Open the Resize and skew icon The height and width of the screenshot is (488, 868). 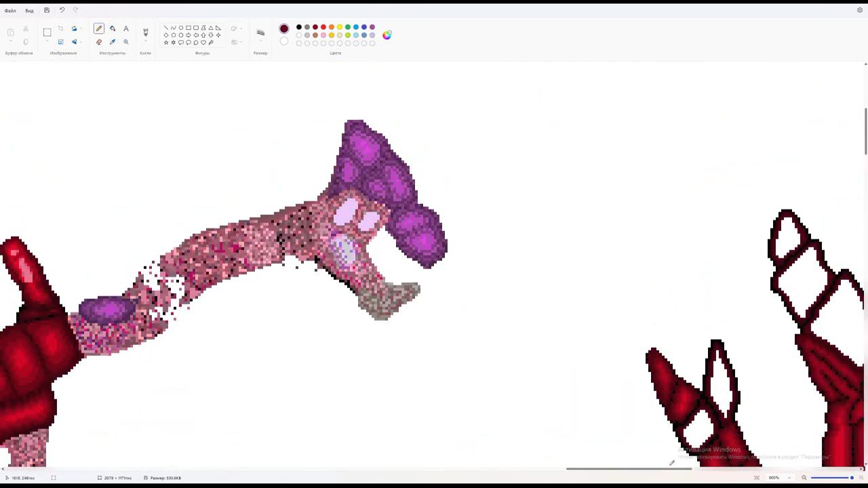[60, 42]
